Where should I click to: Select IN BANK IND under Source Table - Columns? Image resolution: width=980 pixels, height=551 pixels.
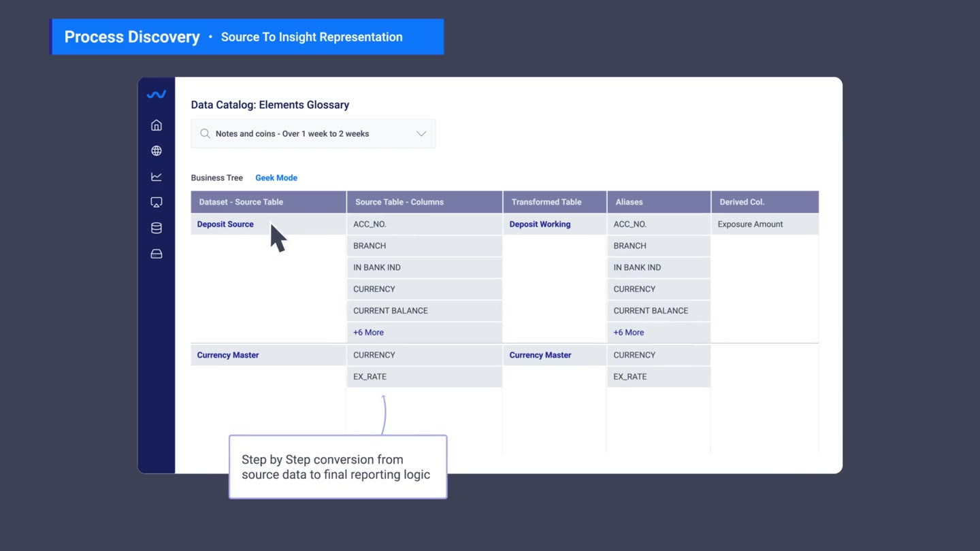click(x=425, y=267)
